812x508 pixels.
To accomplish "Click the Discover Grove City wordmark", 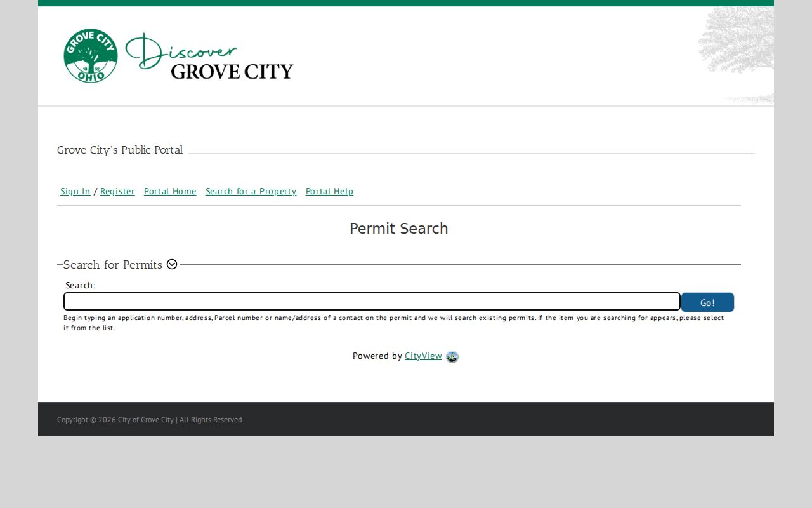I will coord(210,56).
